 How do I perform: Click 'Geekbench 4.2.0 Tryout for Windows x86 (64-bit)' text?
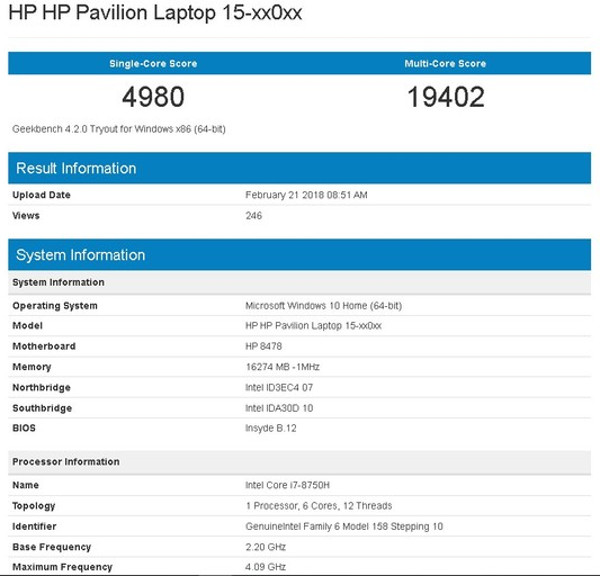[119, 129]
